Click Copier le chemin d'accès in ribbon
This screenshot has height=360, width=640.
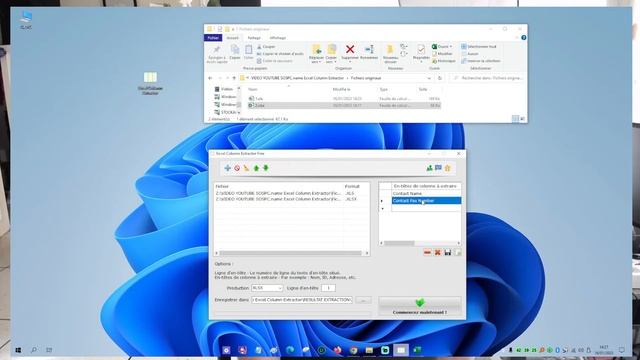[280, 54]
